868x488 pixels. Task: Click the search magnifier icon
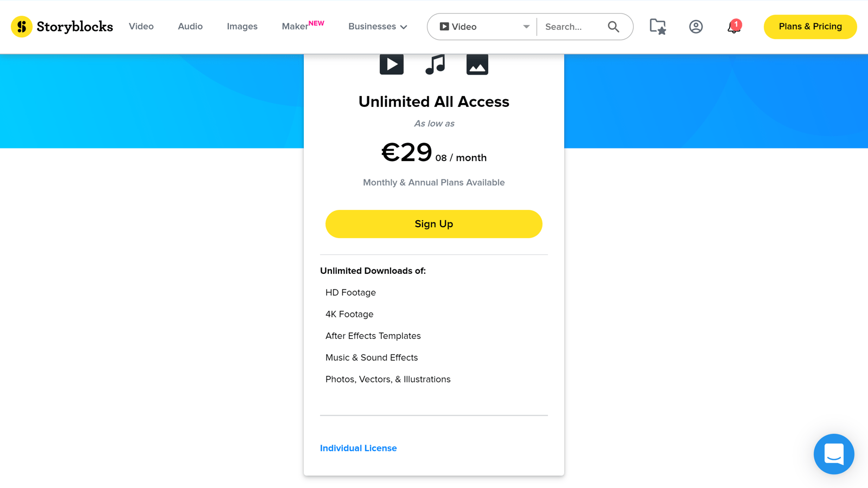click(614, 26)
